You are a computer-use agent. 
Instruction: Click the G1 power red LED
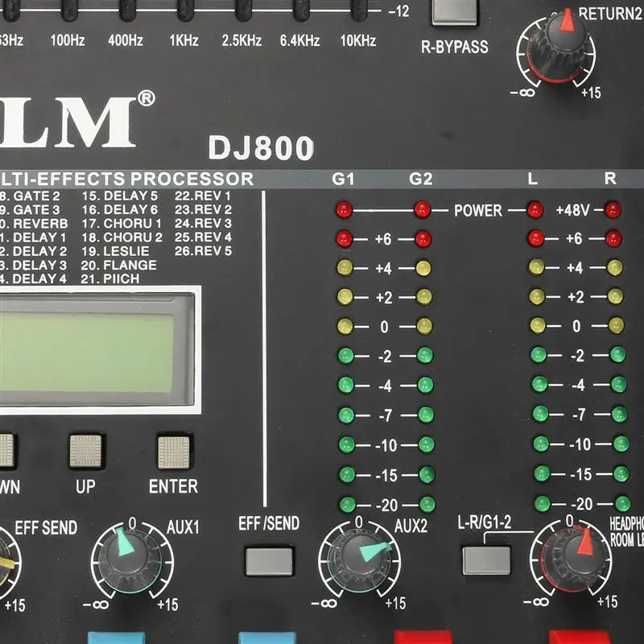pos(344,210)
